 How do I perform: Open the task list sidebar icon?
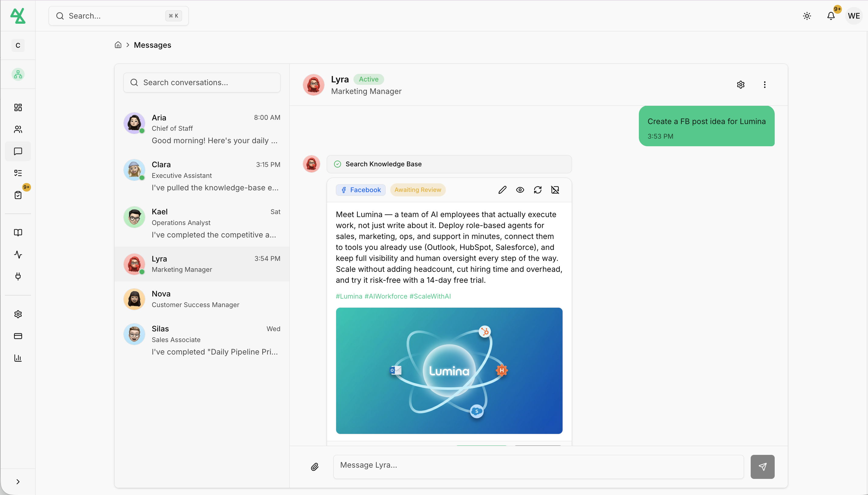(x=18, y=173)
